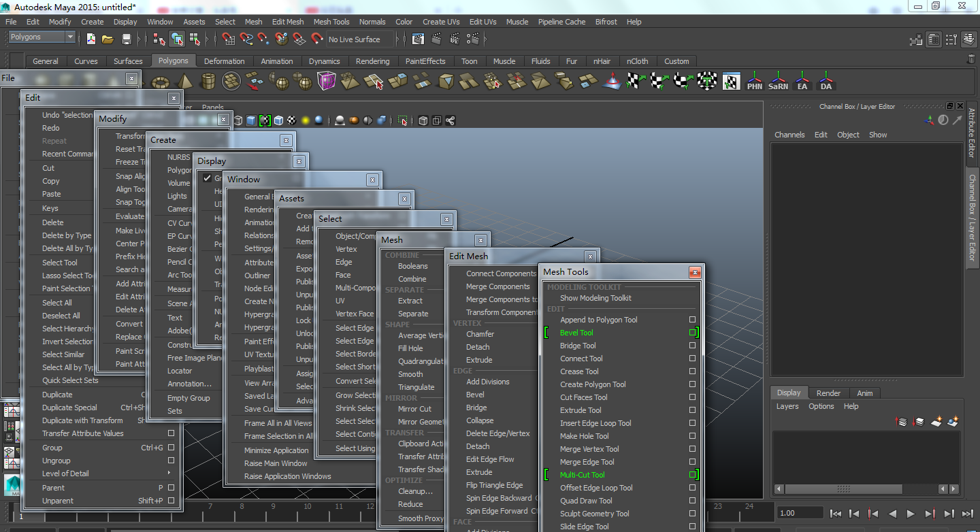Switch to the Render layer tab
The image size is (980, 532).
(x=828, y=393)
